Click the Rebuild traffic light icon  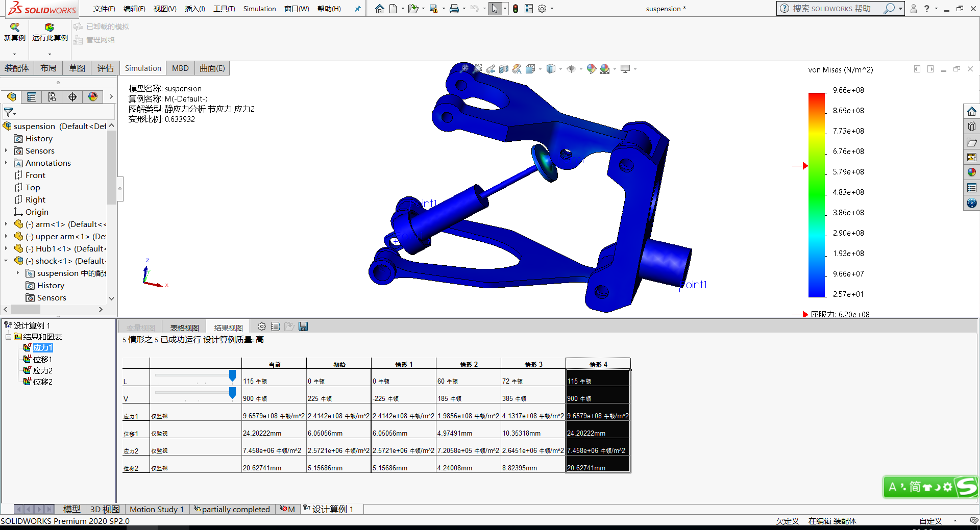(x=516, y=9)
